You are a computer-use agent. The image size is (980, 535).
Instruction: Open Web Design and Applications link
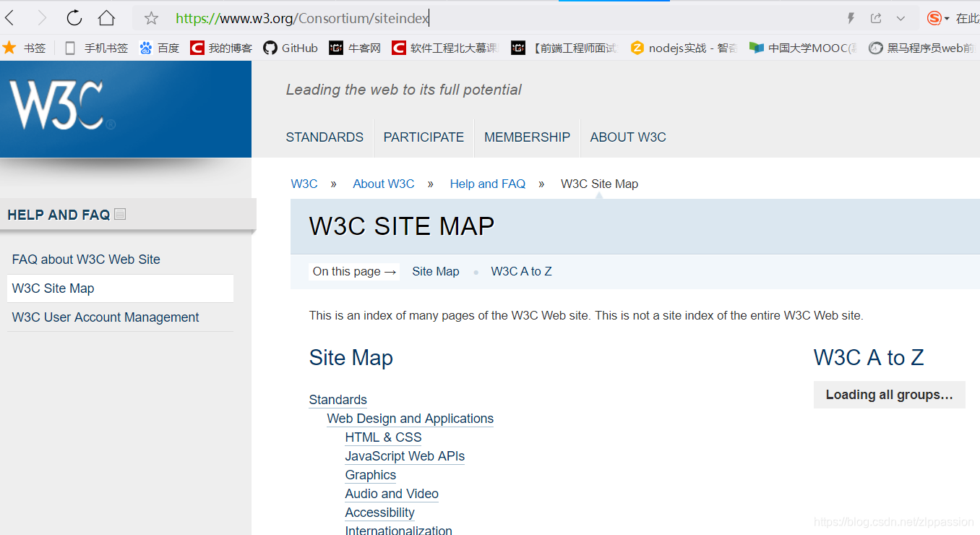(410, 419)
